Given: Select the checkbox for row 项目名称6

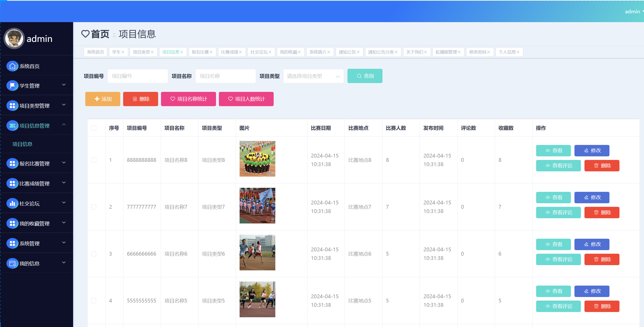Looking at the screenshot, I should point(94,254).
